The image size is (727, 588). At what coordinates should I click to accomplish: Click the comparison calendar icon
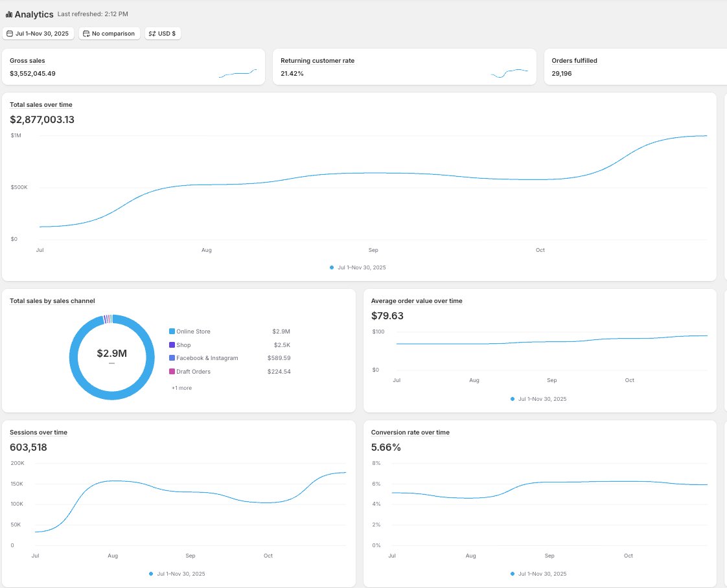tap(86, 34)
